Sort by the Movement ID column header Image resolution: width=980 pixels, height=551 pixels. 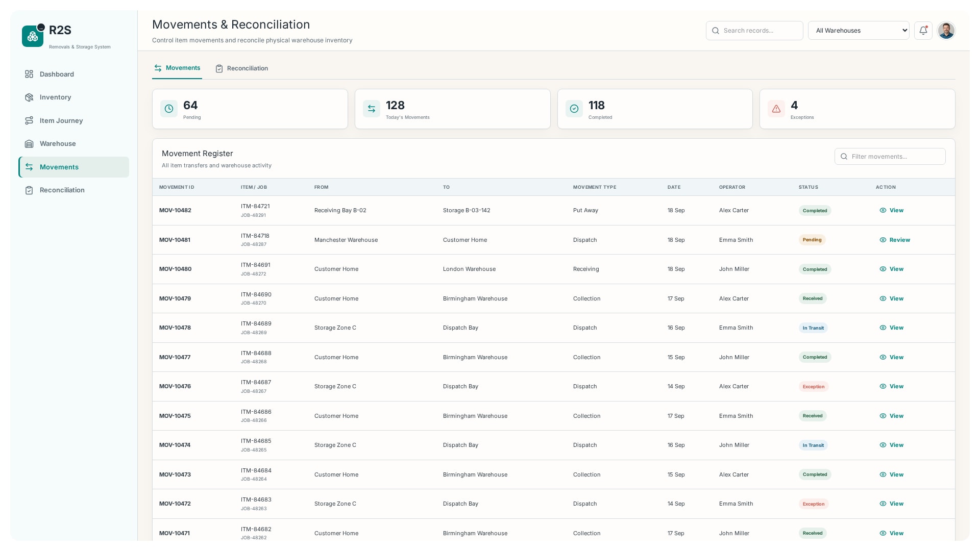click(177, 187)
